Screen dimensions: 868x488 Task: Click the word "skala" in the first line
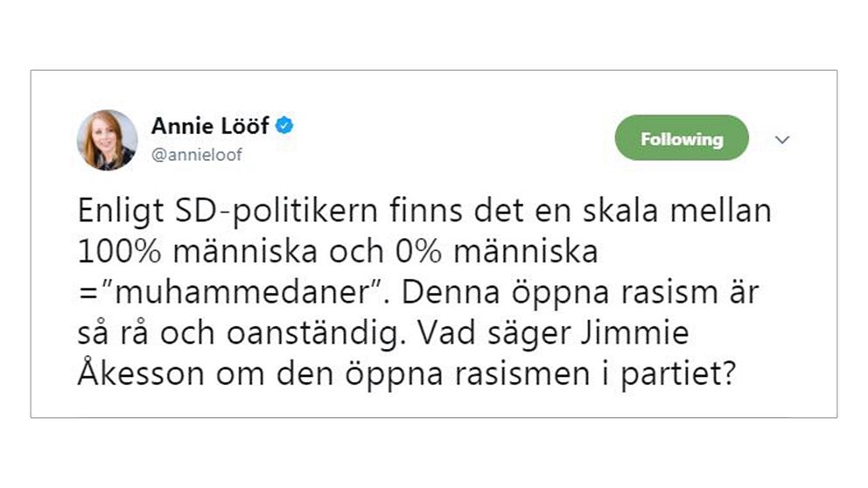click(620, 211)
